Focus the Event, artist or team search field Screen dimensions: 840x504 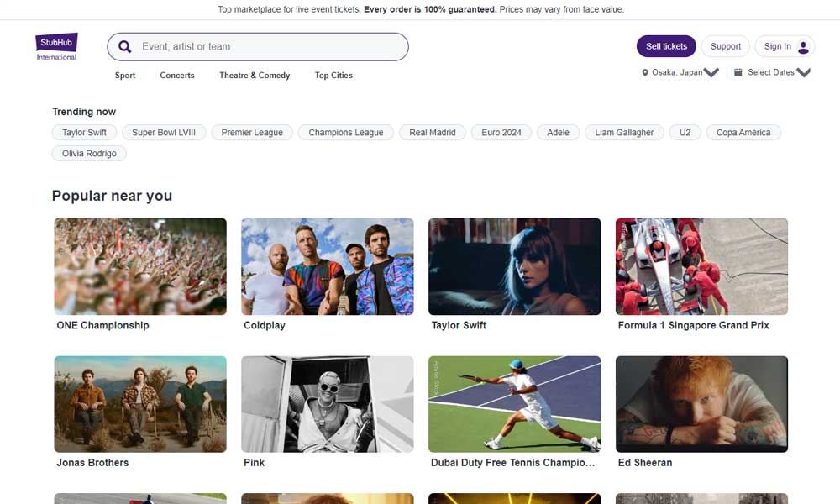pyautogui.click(x=258, y=46)
